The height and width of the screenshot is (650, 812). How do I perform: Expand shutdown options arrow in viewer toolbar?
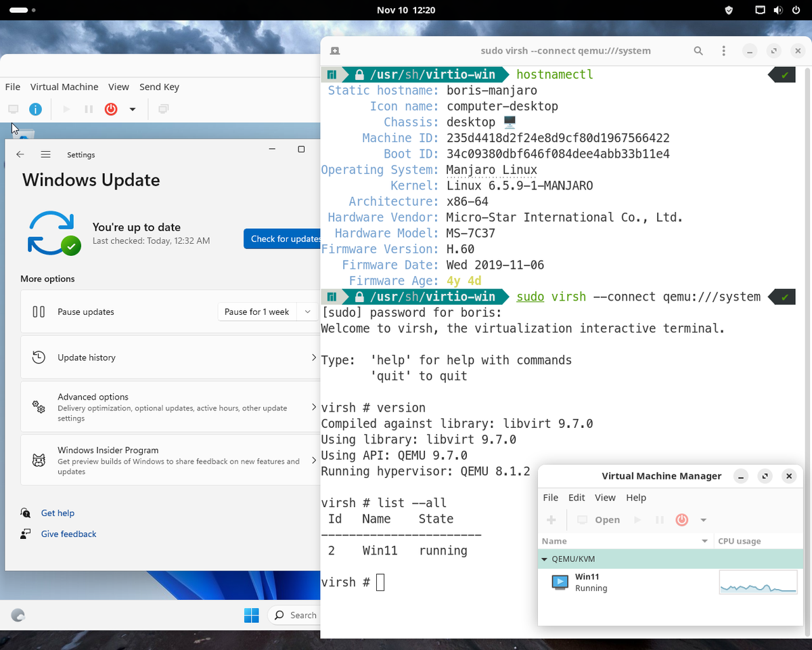[x=133, y=109]
